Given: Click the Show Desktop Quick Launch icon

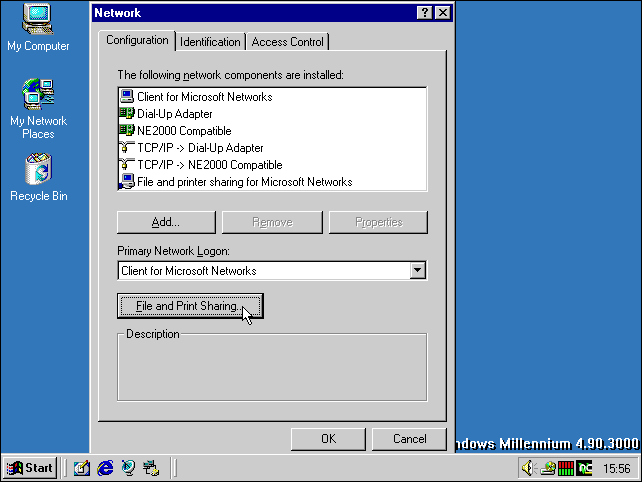Looking at the screenshot, I should [82, 468].
